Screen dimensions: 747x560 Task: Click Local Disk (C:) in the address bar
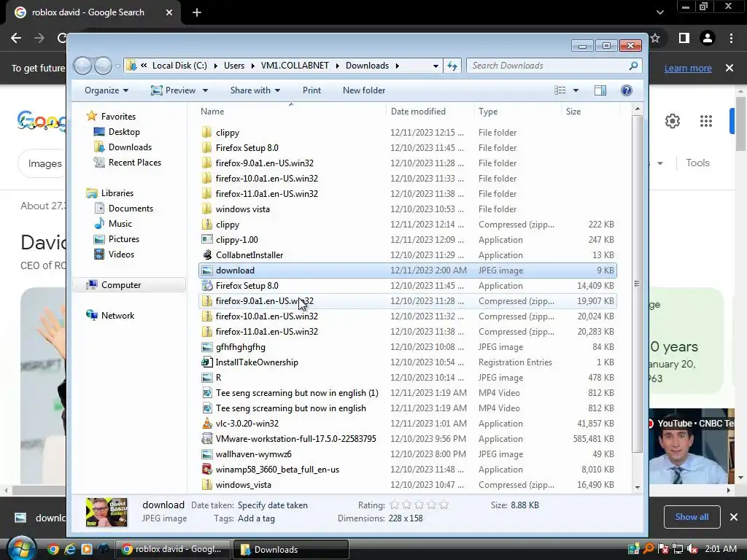[x=179, y=66]
